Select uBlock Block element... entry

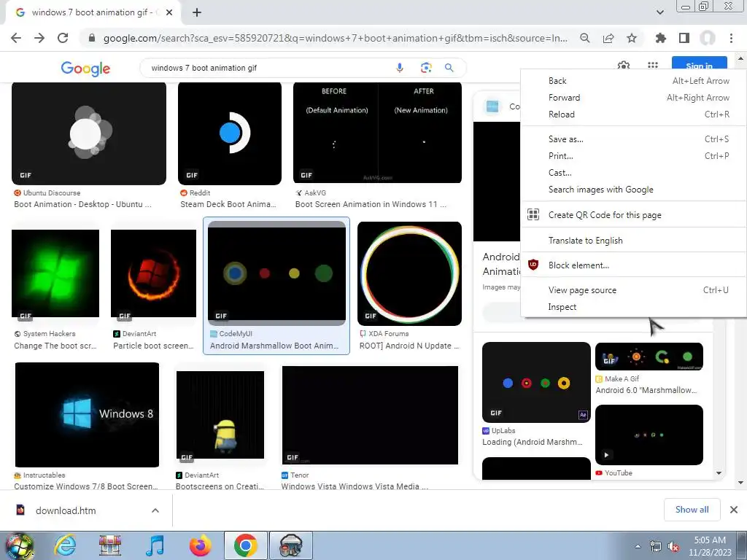[x=634, y=265]
